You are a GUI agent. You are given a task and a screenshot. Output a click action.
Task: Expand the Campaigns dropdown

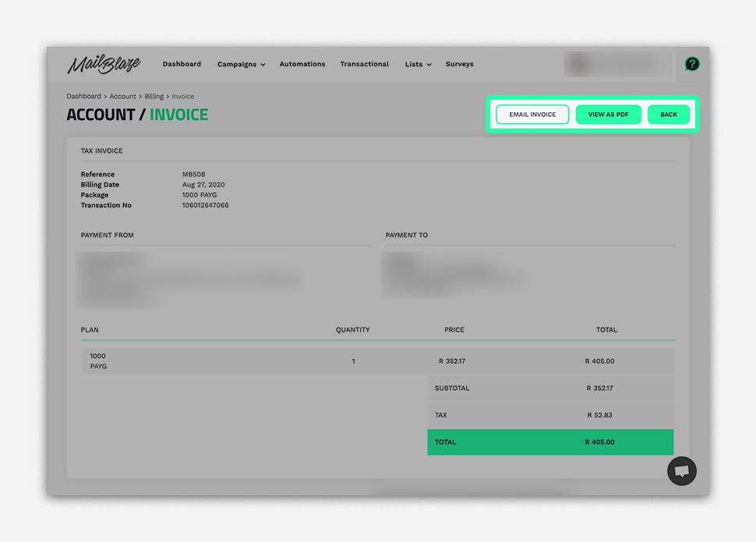[242, 64]
